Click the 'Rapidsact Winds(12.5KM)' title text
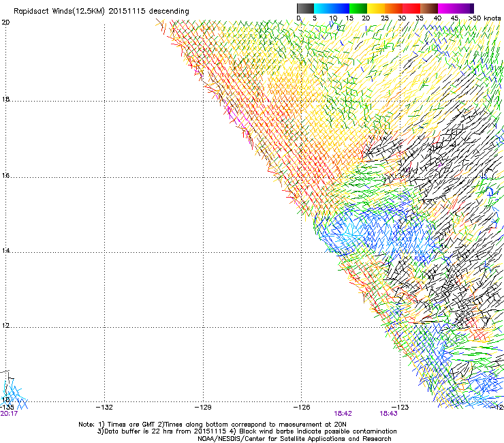The height and width of the screenshot is (443, 504). (x=59, y=12)
